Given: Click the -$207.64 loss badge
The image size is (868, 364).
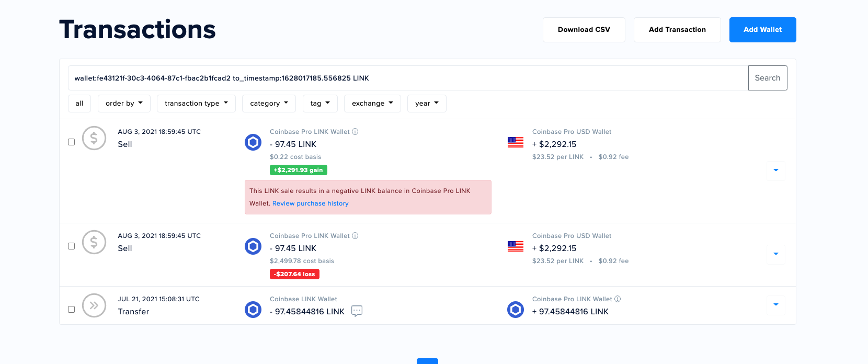Looking at the screenshot, I should pyautogui.click(x=294, y=274).
